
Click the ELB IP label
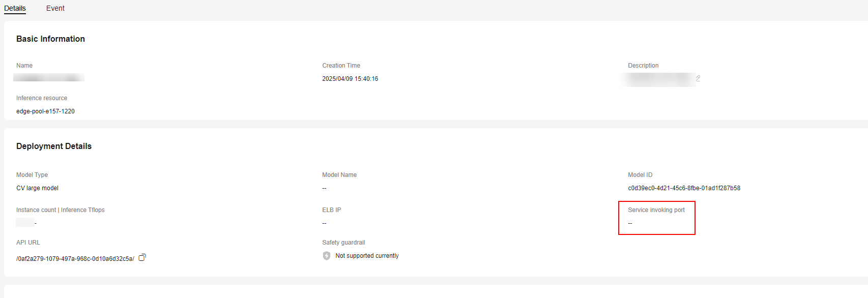tap(331, 210)
